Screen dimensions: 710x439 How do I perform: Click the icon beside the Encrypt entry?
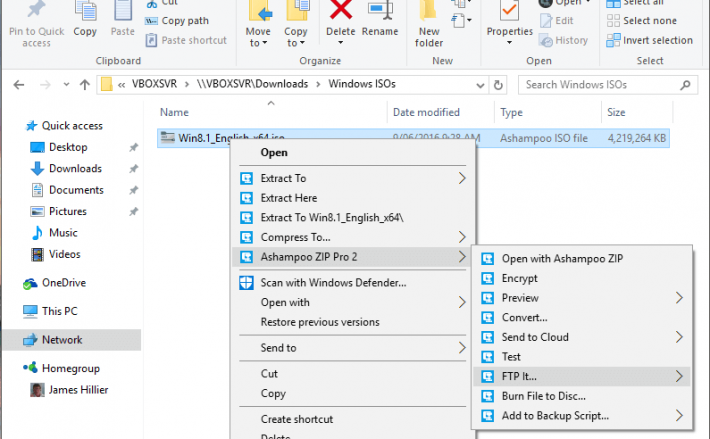488,278
